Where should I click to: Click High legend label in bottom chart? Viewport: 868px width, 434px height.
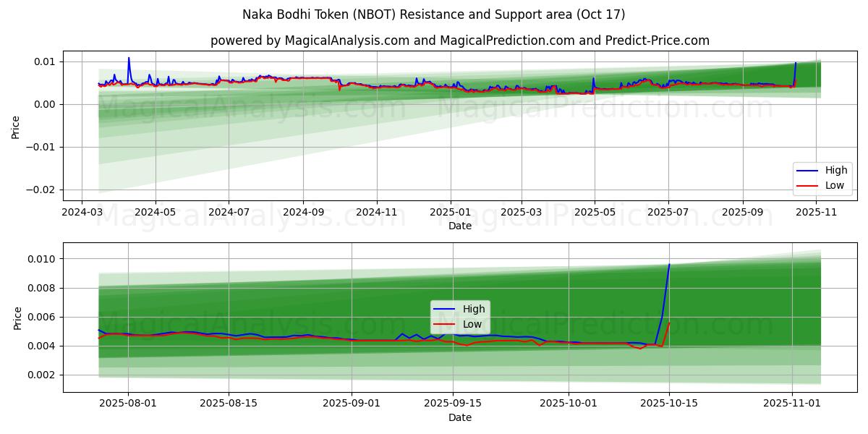tap(473, 309)
